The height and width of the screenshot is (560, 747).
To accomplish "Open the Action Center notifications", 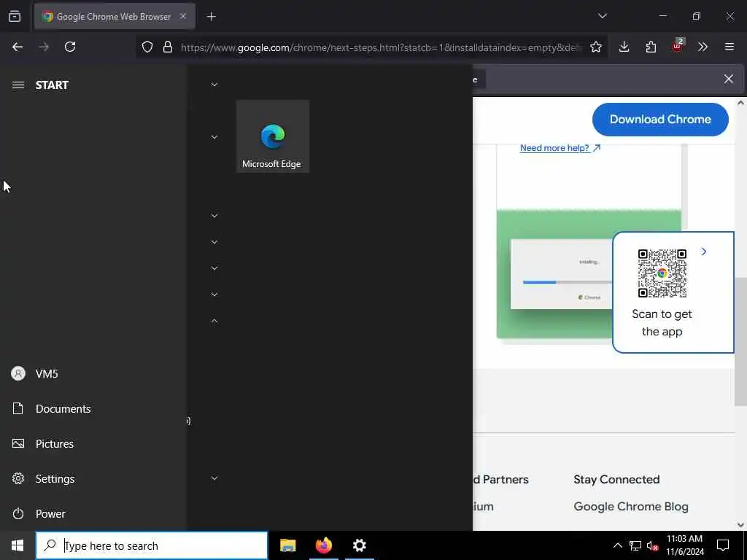I will pyautogui.click(x=723, y=545).
